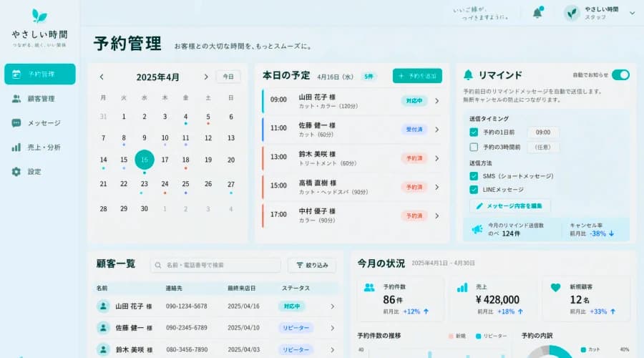Click the 受付済 badge on 11:00 appointment
Screen dimensions: 644x358
pos(414,130)
